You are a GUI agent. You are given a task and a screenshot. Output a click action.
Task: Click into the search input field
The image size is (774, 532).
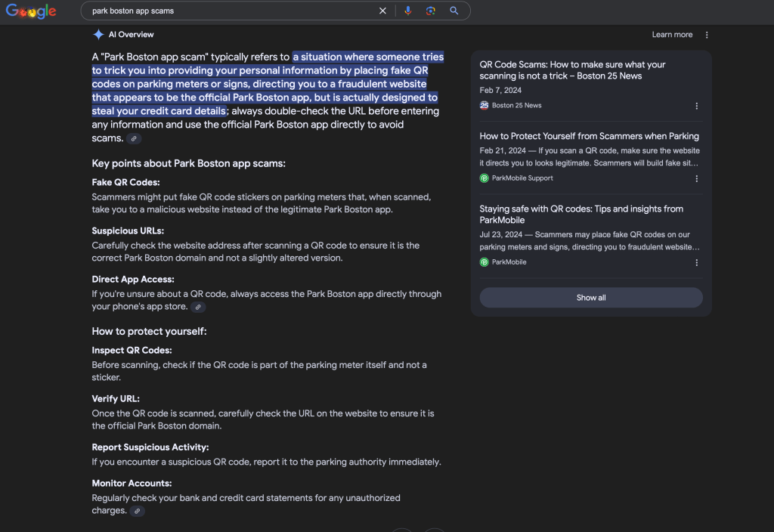[x=227, y=11]
